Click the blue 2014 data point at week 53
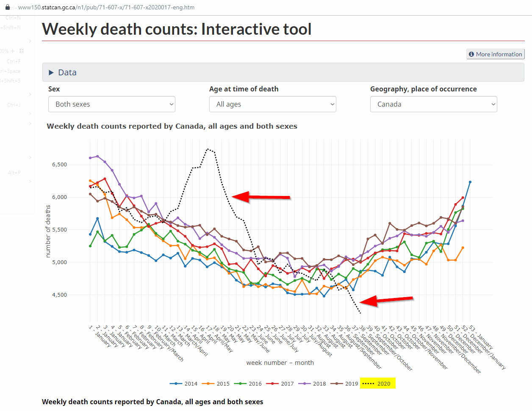532x411 pixels. (x=470, y=182)
